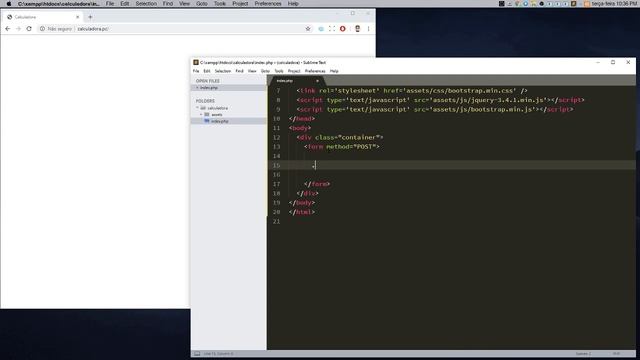This screenshot has width=640, height=360.
Task: Click the closing </form> tag line
Action: pos(317,184)
